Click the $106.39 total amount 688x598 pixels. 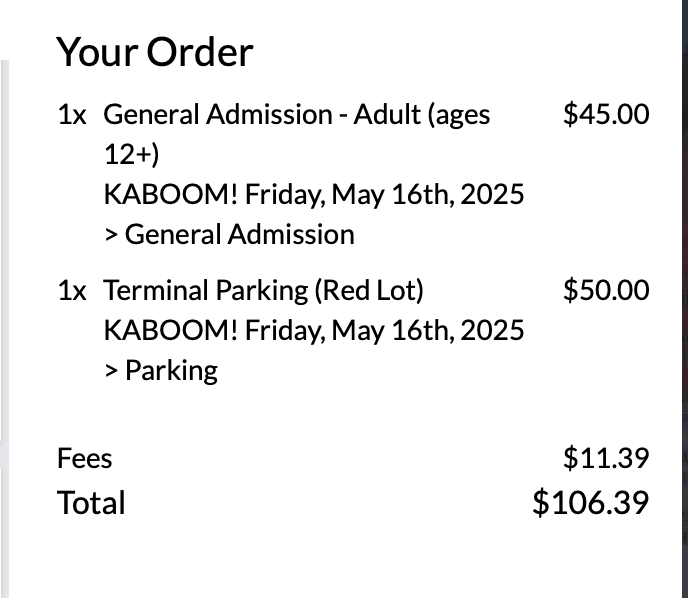591,501
